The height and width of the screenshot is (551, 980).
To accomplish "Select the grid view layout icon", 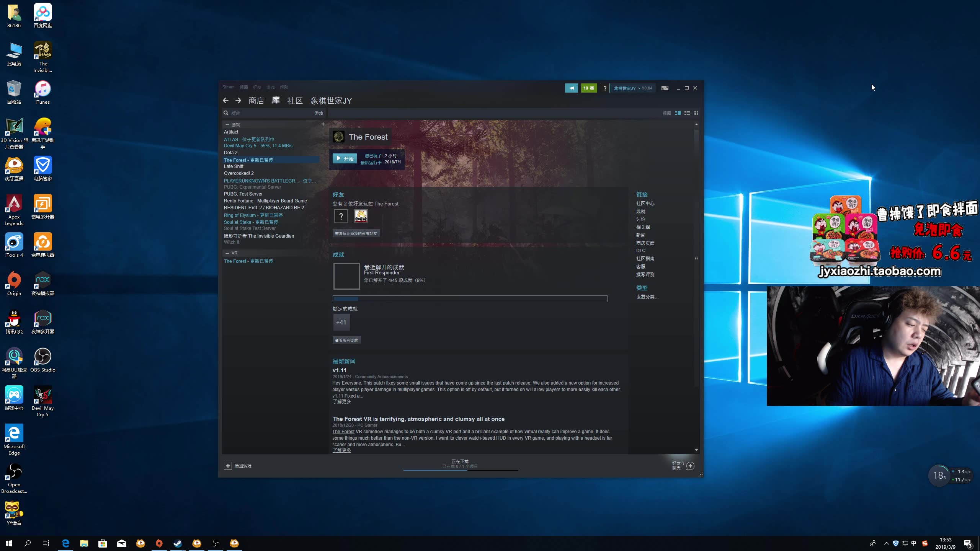I will click(696, 113).
